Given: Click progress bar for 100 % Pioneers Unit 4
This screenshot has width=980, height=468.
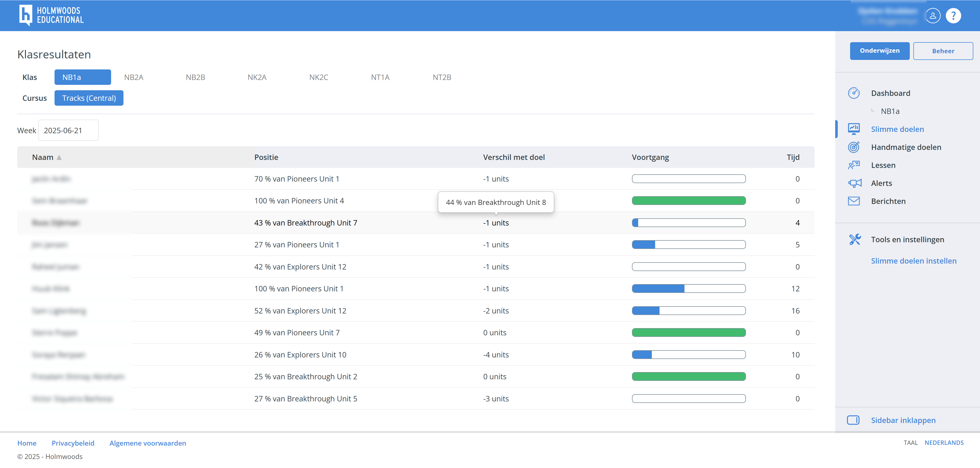Looking at the screenshot, I should [x=689, y=201].
